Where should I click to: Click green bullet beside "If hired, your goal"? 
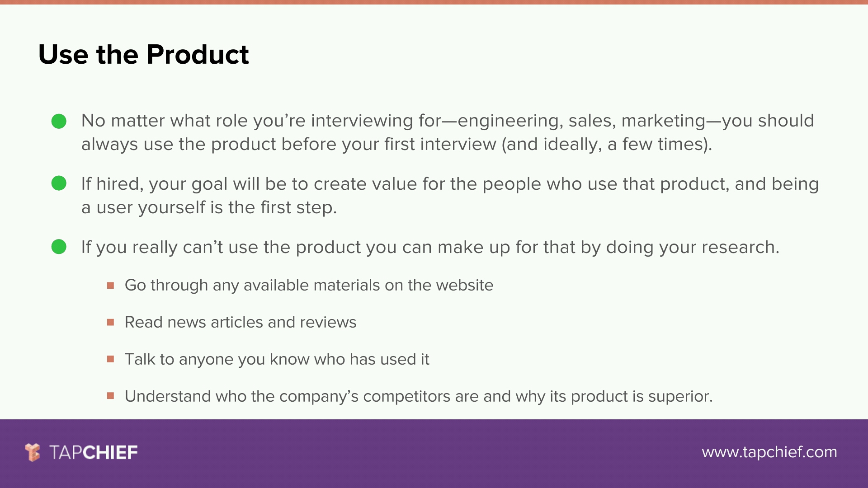[x=59, y=183]
